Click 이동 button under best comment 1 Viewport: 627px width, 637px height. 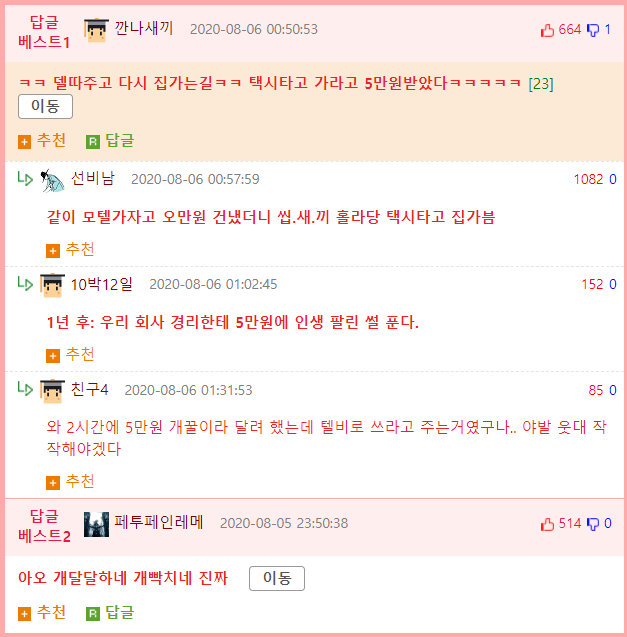pos(46,106)
